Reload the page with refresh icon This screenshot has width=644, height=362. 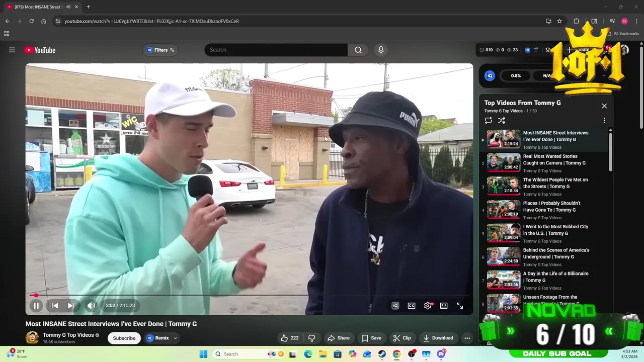coord(31,21)
